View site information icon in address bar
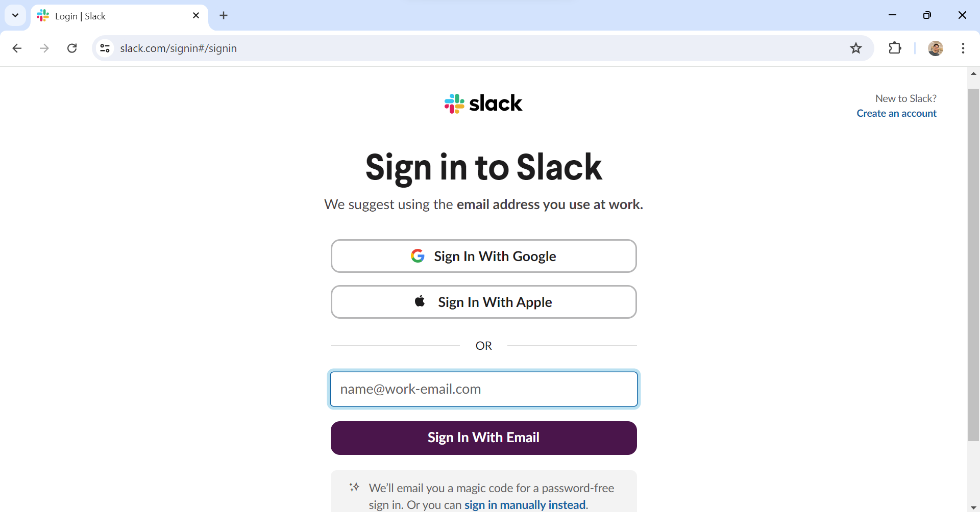The height and width of the screenshot is (512, 980). pyautogui.click(x=105, y=48)
